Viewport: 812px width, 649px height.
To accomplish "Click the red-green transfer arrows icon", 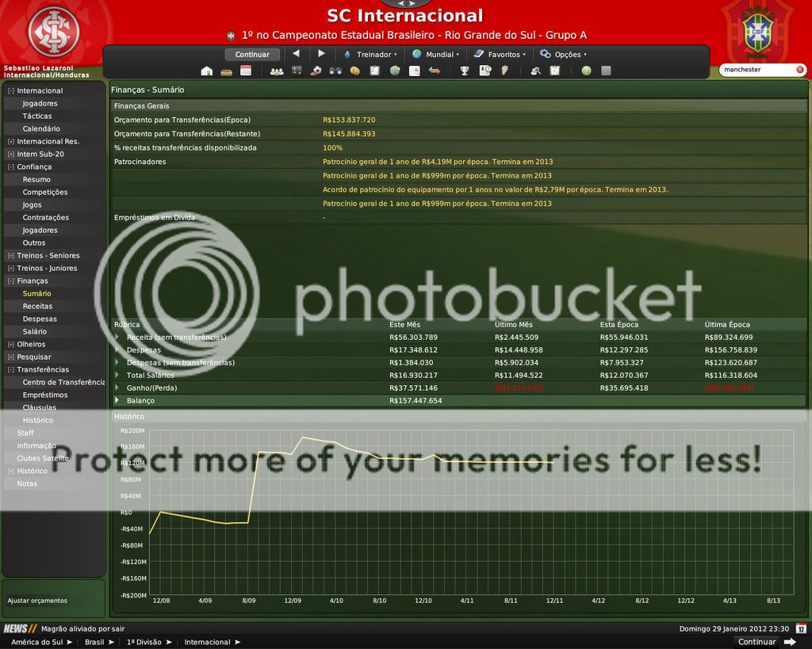I will tap(435, 71).
